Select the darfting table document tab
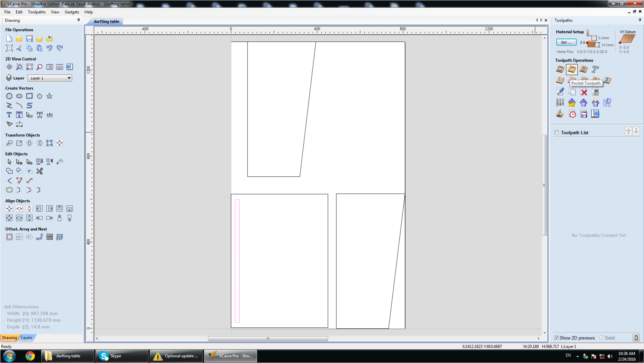This screenshot has width=644, height=363. tap(106, 21)
